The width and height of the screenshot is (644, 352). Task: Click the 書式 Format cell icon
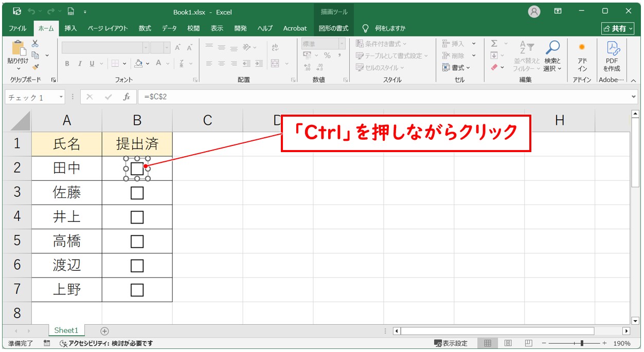(446, 67)
